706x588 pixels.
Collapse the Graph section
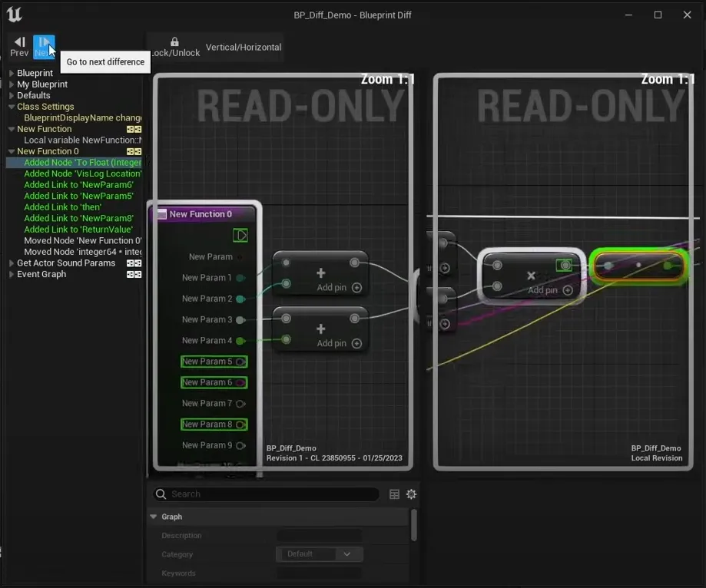point(154,517)
